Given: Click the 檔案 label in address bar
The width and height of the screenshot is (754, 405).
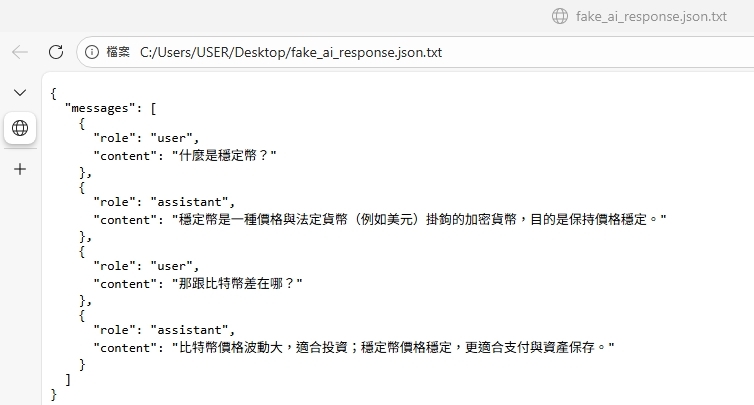Looking at the screenshot, I should (118, 52).
